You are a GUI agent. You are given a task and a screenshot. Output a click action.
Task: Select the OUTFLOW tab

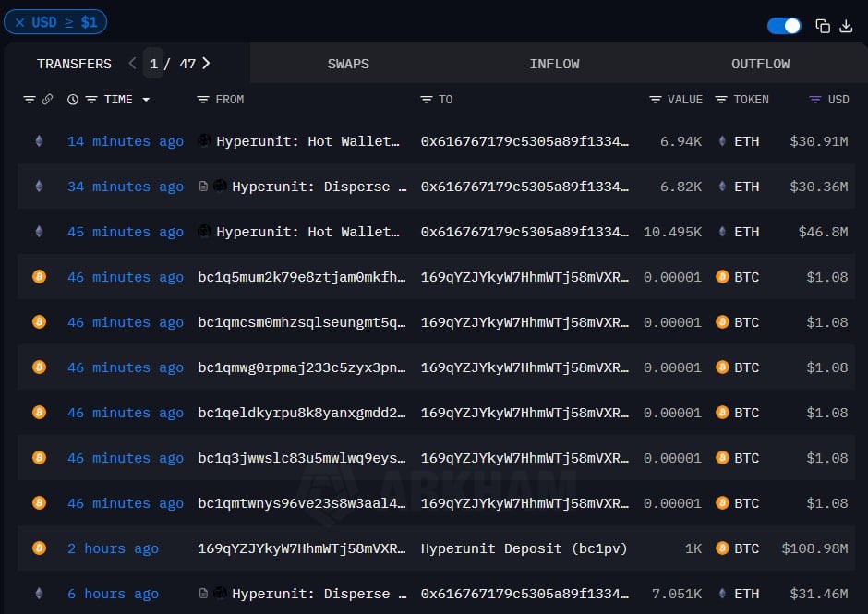(x=760, y=64)
